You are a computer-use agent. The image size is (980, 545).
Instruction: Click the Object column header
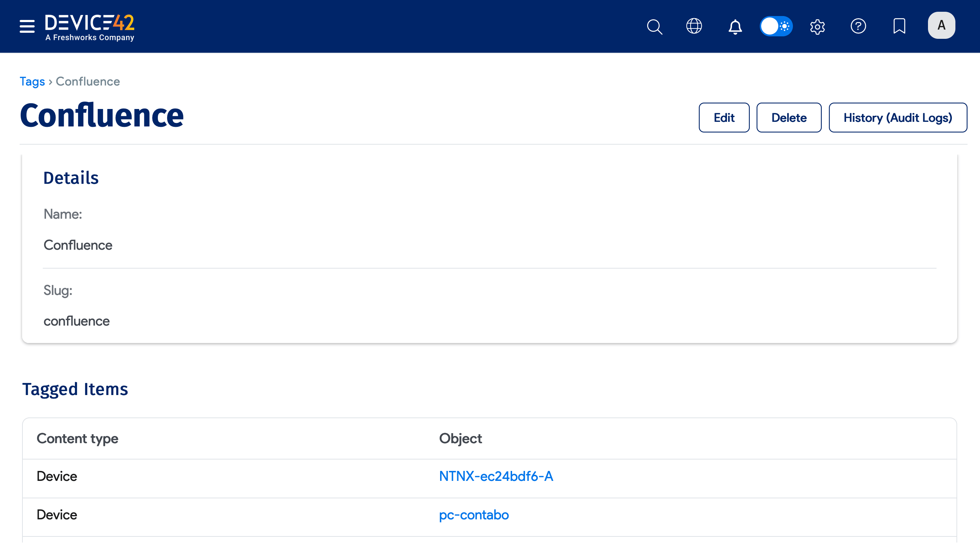tap(460, 438)
